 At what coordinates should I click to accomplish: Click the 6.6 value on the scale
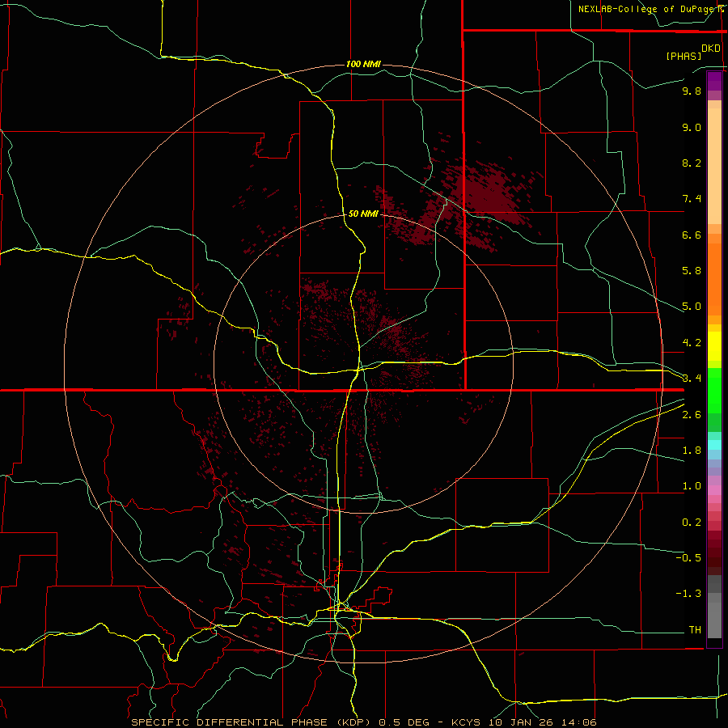pyautogui.click(x=692, y=235)
